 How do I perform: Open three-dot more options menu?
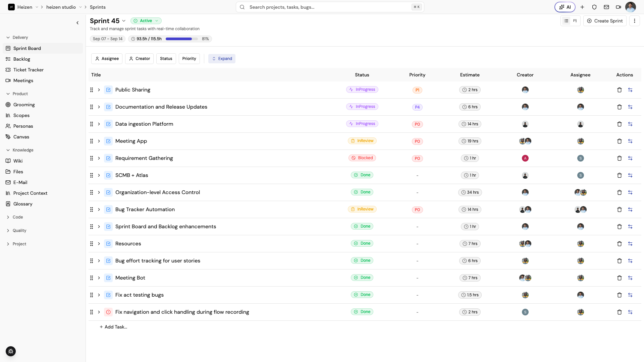pos(634,21)
